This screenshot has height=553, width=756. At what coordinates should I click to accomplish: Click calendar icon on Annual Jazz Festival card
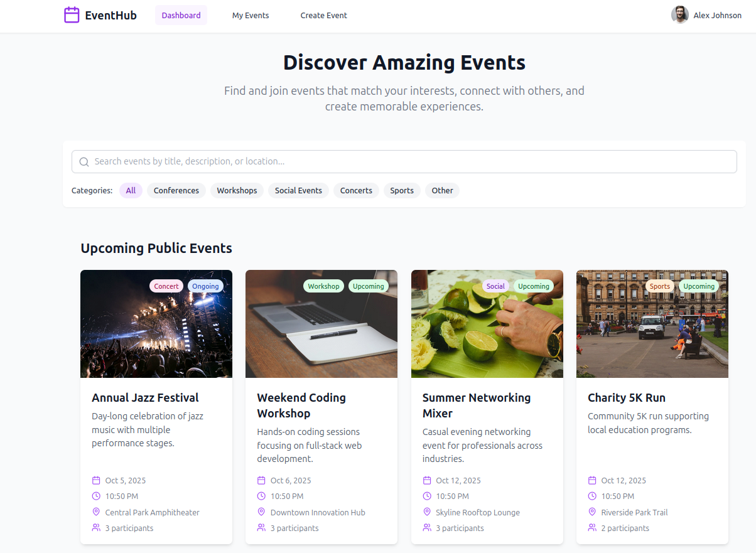point(96,481)
